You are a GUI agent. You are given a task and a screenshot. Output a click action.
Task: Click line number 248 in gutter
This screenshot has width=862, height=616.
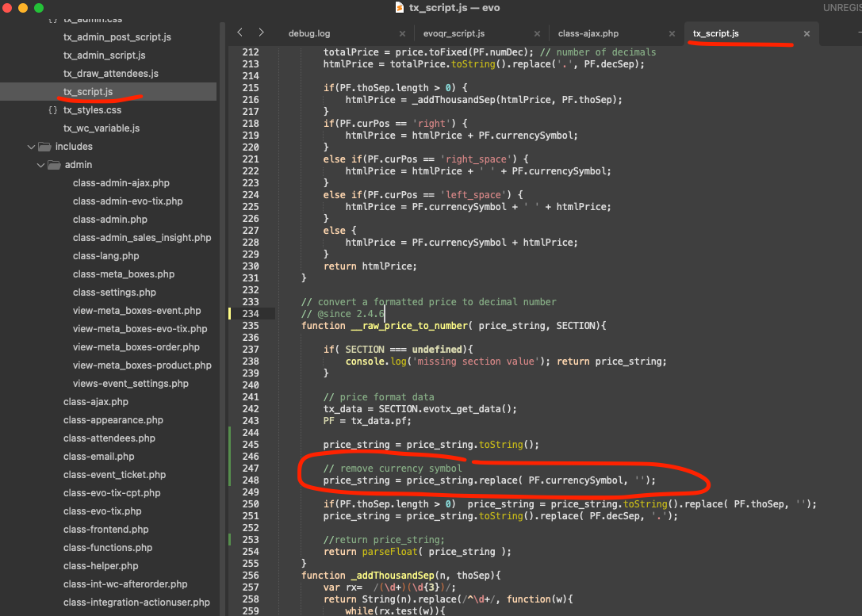251,480
